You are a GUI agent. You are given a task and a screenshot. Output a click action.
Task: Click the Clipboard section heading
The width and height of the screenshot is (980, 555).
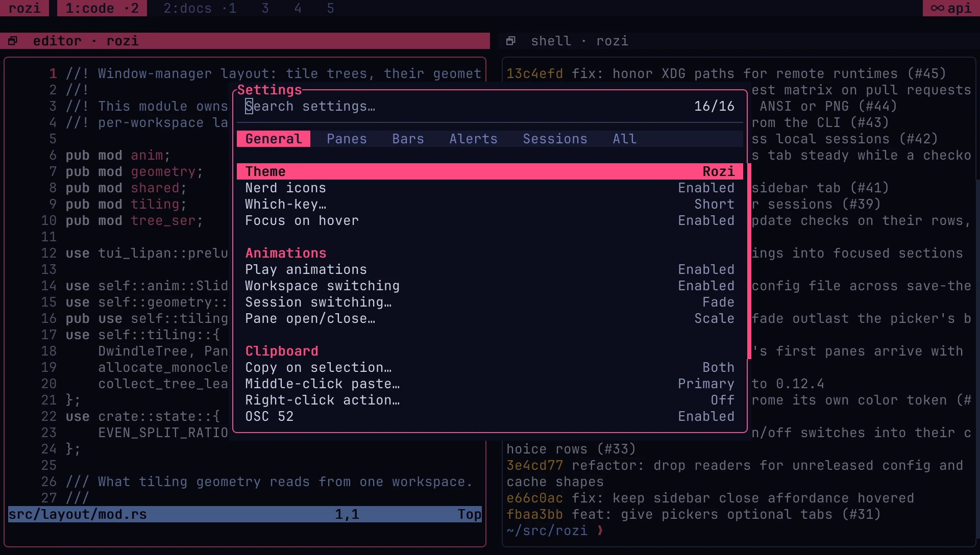click(282, 351)
